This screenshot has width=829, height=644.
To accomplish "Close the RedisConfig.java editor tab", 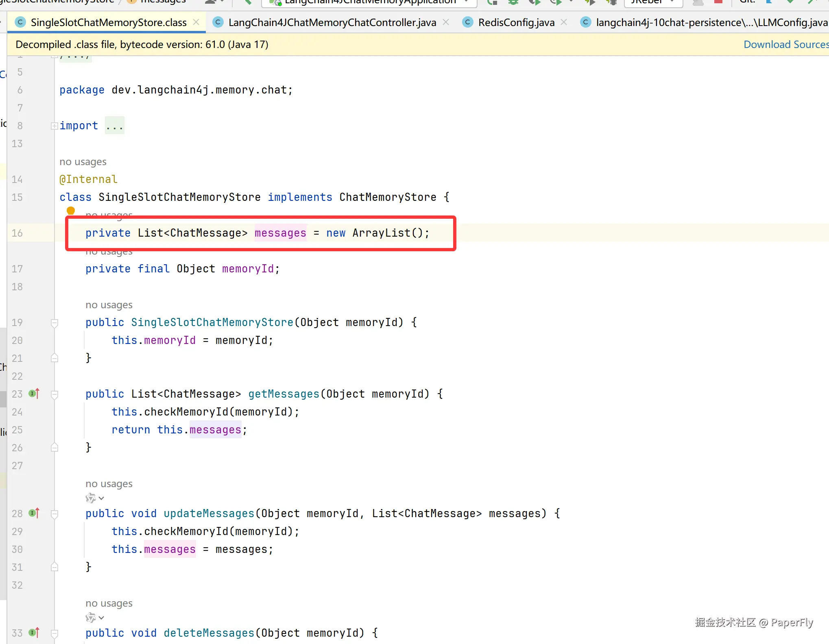I will click(x=564, y=22).
